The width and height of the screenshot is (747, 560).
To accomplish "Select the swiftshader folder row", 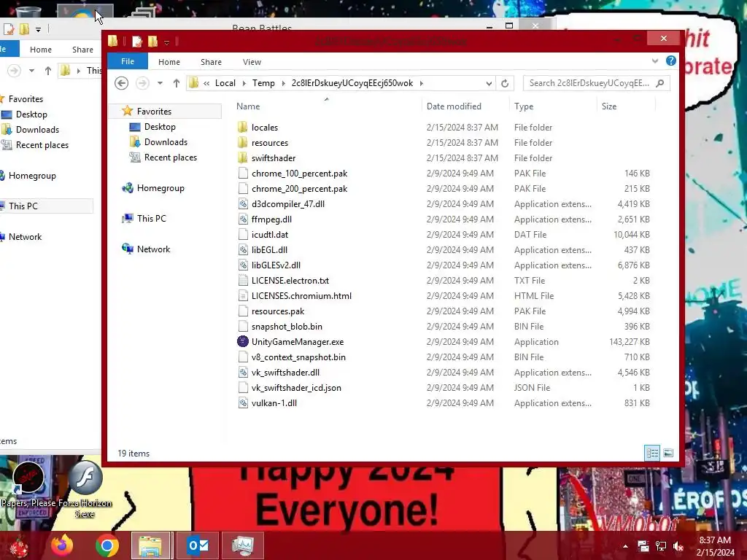I will (x=443, y=157).
